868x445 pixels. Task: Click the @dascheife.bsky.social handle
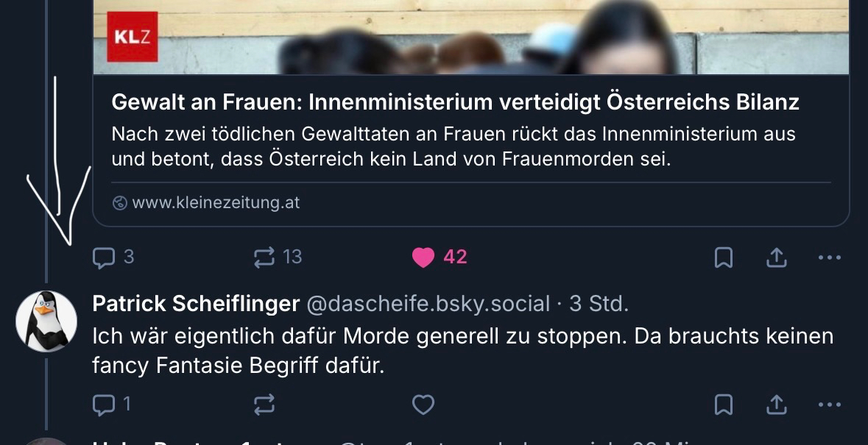coord(428,304)
